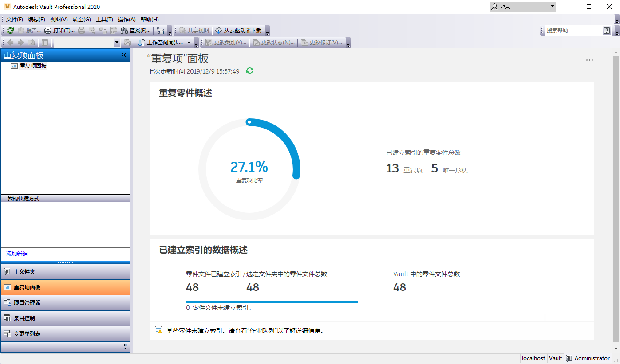Click localhost in the status bar

tap(533, 358)
